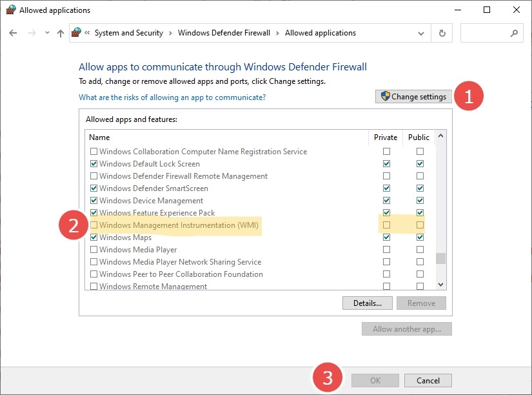Click the scroll up arrow in apps list
Screen dimensions: 532x395
point(441,137)
